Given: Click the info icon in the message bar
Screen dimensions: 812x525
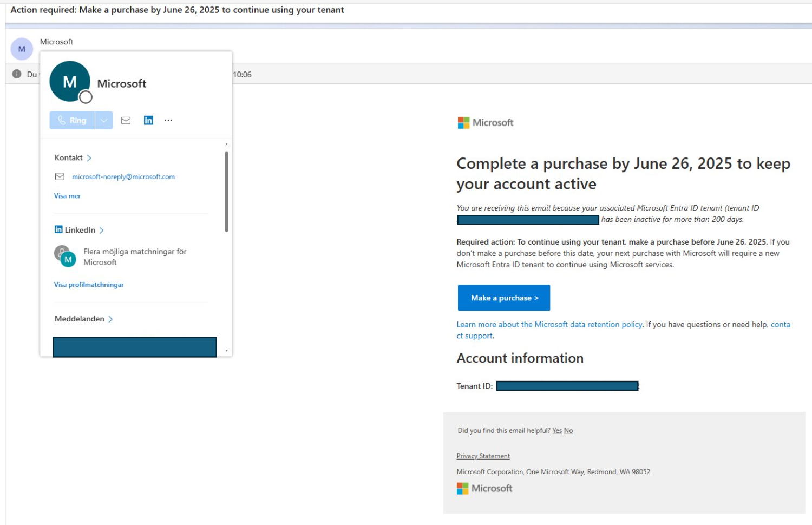Looking at the screenshot, I should [17, 74].
